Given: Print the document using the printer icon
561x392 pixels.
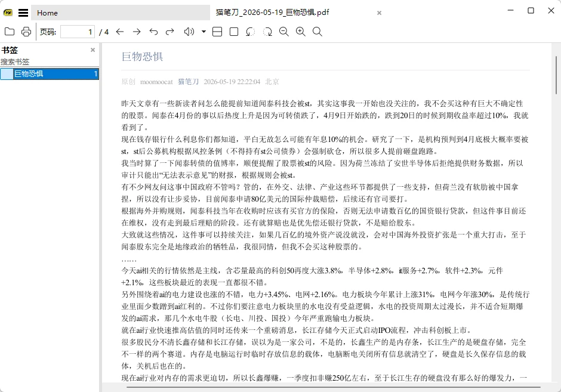Looking at the screenshot, I should pyautogui.click(x=26, y=32).
